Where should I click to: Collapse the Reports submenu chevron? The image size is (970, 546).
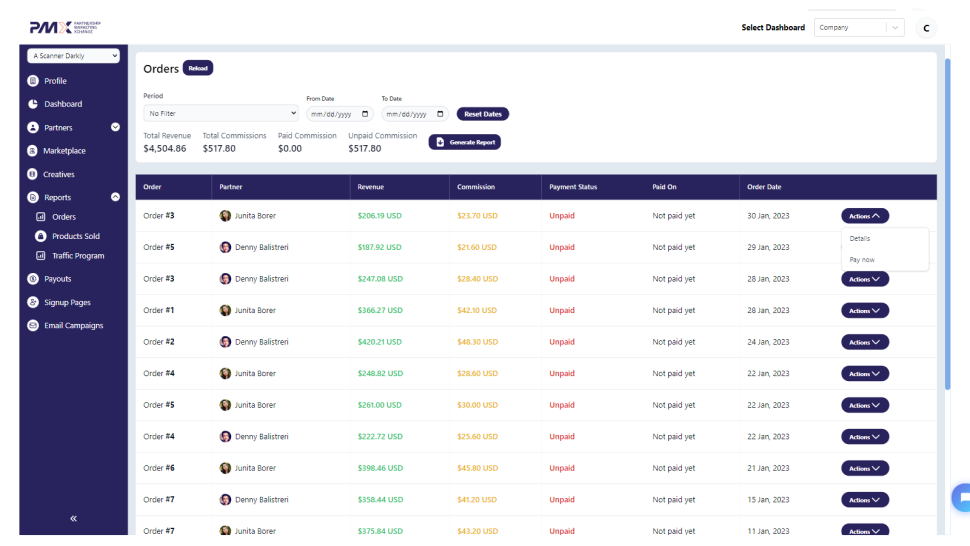tap(115, 197)
